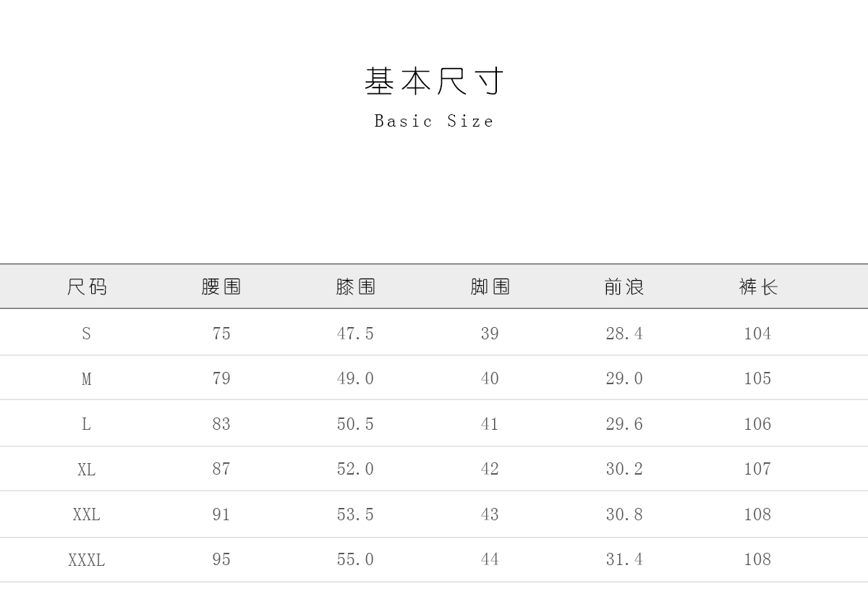Click the XL size row label
The image size is (868, 602).
(87, 470)
